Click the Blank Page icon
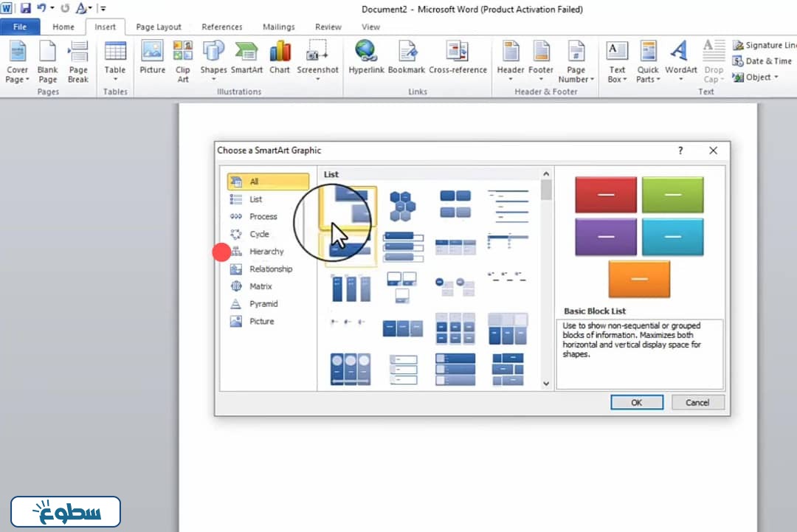The height and width of the screenshot is (532, 797). (x=47, y=61)
